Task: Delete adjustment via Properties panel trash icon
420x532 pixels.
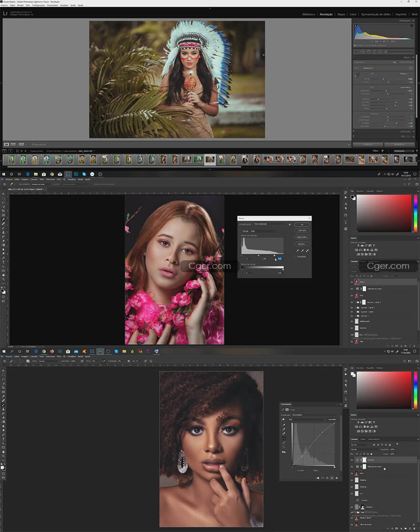Action: [x=336, y=478]
